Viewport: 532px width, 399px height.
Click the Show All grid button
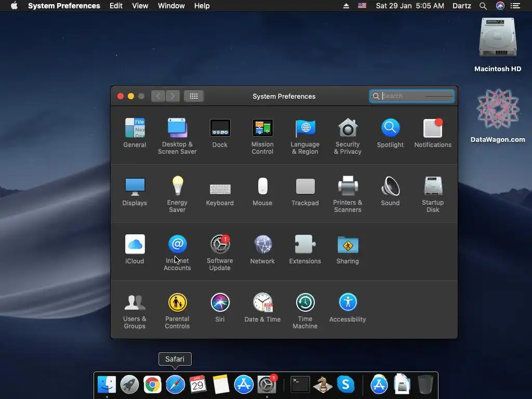coord(194,96)
